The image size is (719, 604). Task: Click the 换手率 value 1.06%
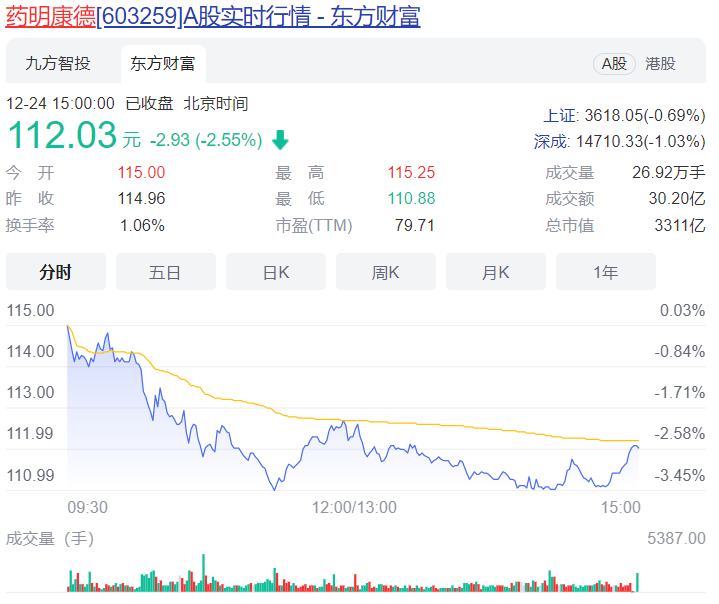(142, 225)
